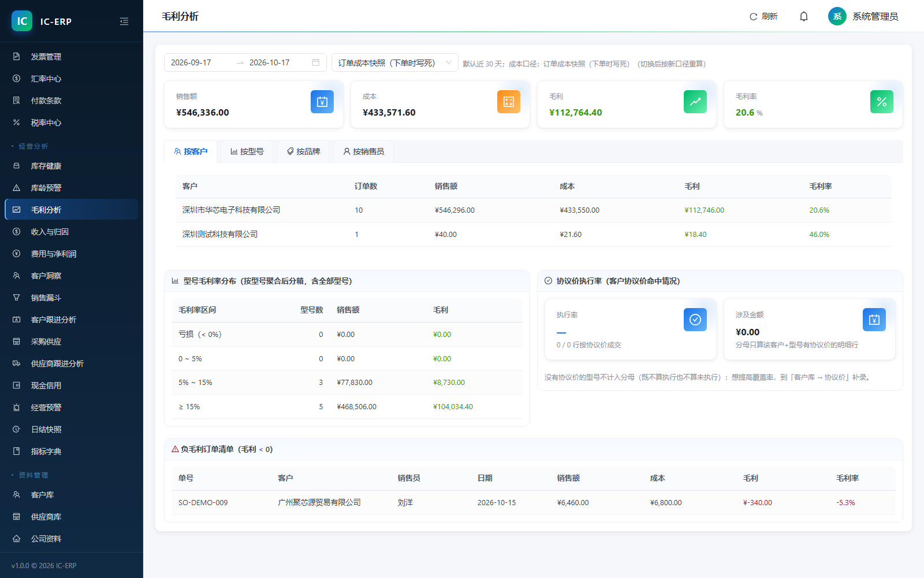Click the ¥104,034.40 gross profit value

coord(453,407)
